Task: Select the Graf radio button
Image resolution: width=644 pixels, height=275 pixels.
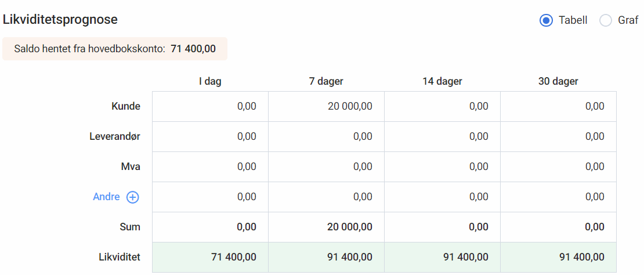Action: (x=606, y=20)
